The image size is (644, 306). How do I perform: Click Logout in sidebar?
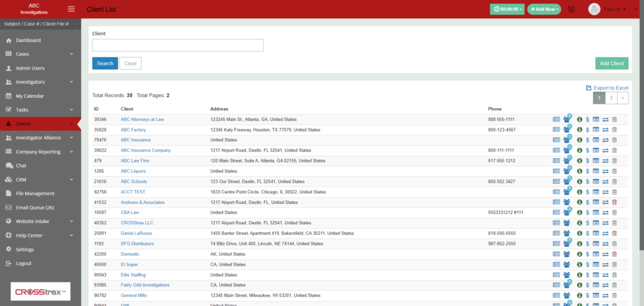[40, 263]
